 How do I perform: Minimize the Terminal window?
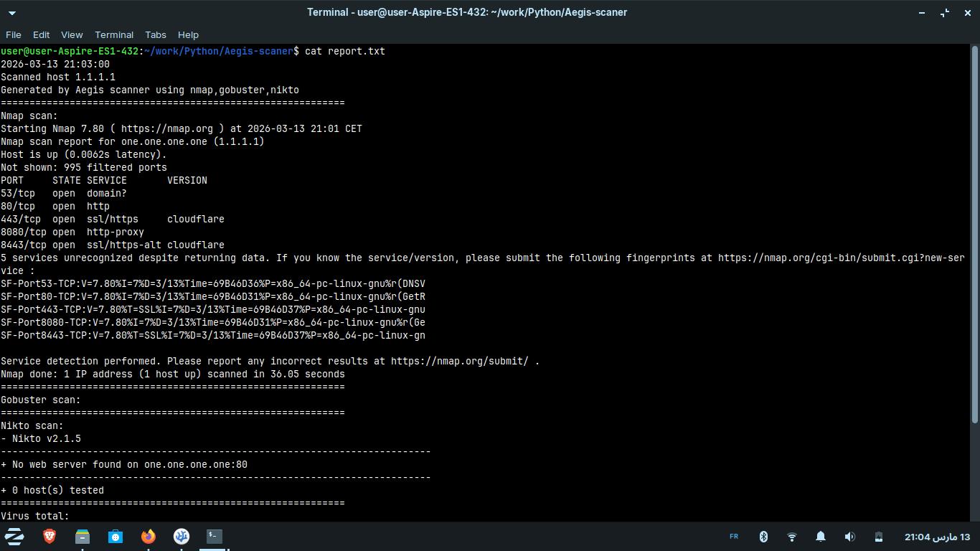(923, 12)
